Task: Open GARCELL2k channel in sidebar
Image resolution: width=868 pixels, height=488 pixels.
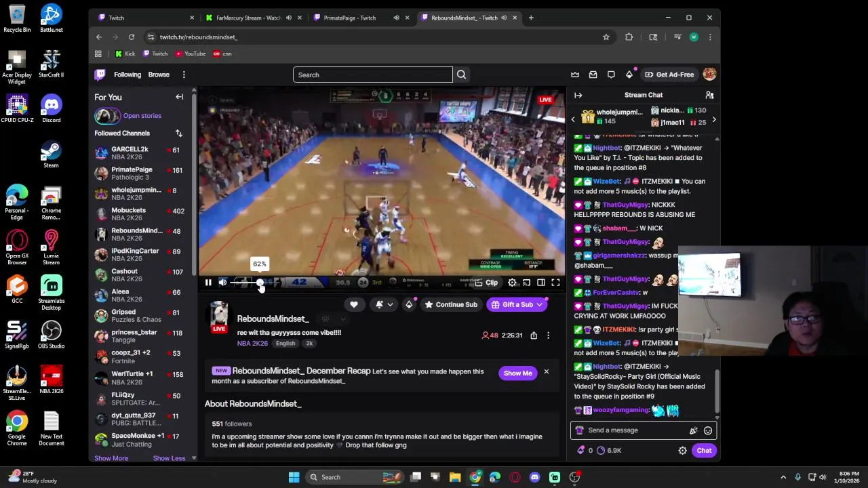Action: pos(142,152)
